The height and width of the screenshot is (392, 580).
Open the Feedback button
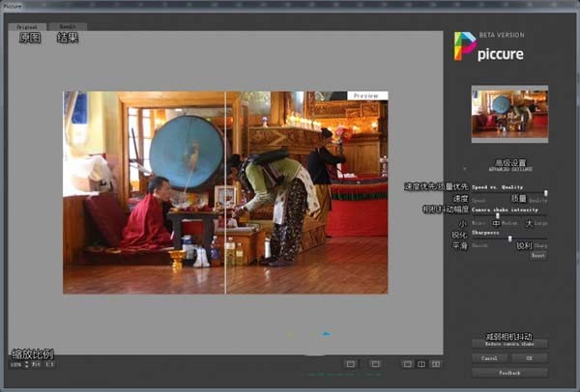click(x=509, y=372)
